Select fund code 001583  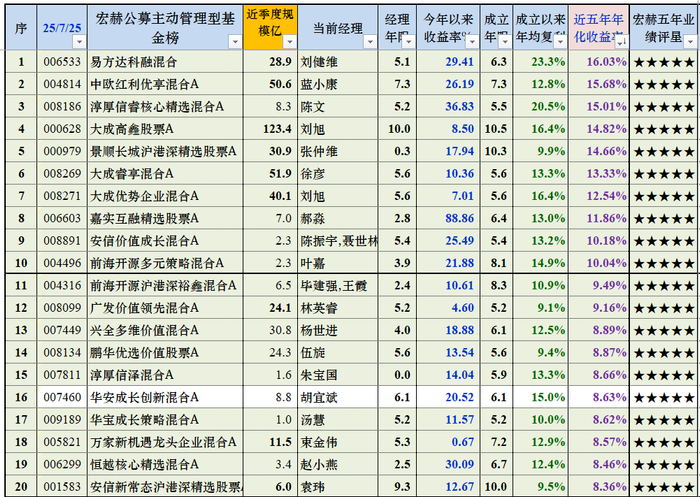[x=62, y=486]
